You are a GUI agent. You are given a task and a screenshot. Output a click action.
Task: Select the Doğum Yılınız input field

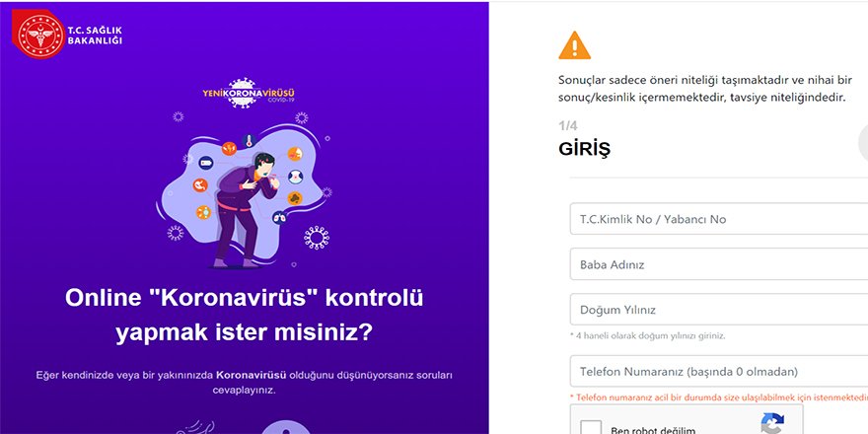click(719, 310)
